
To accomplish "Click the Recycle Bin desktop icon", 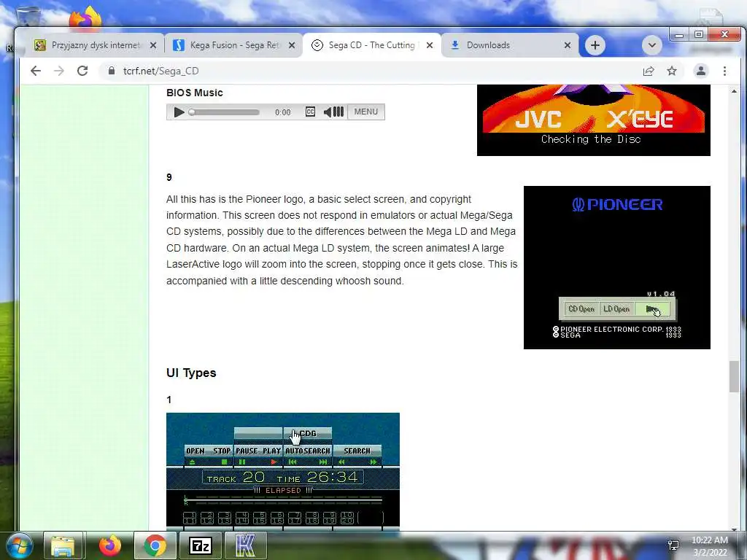I will click(x=28, y=17).
